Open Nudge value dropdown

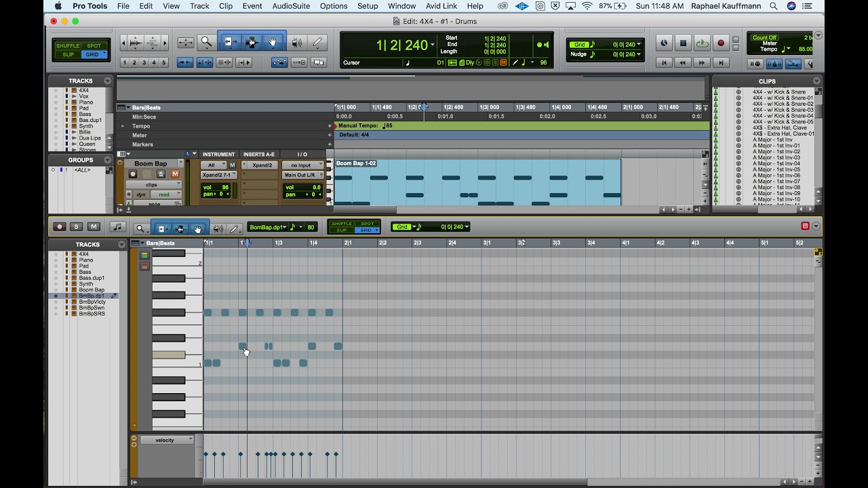(638, 54)
